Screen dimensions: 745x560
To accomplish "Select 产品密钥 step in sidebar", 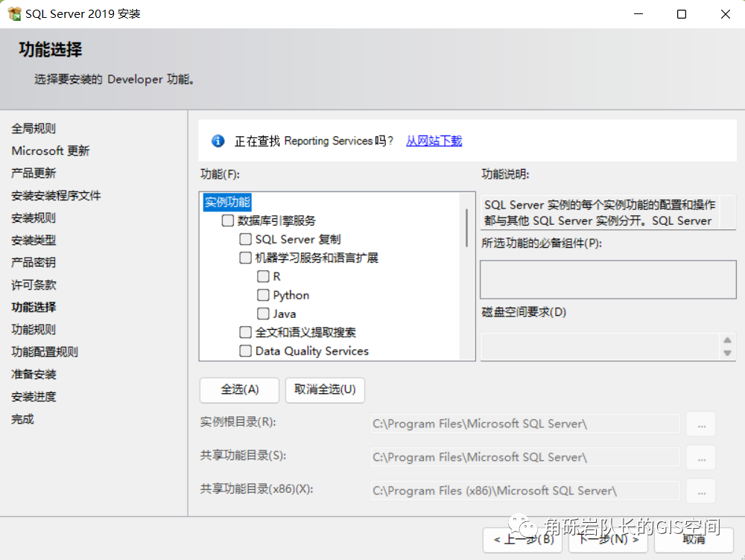I will [x=34, y=262].
